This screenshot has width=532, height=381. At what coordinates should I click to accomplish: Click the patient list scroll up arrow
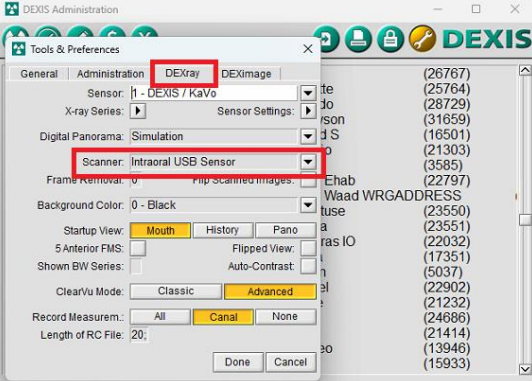click(525, 70)
